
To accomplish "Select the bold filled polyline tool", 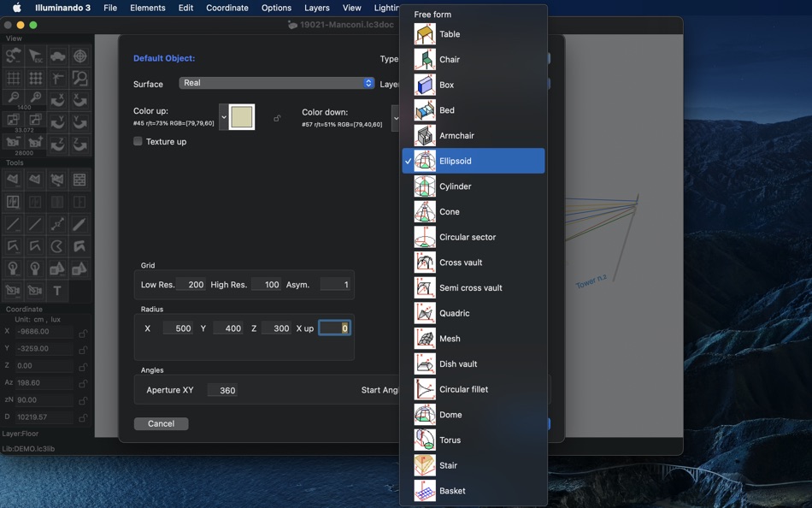I will (x=79, y=247).
